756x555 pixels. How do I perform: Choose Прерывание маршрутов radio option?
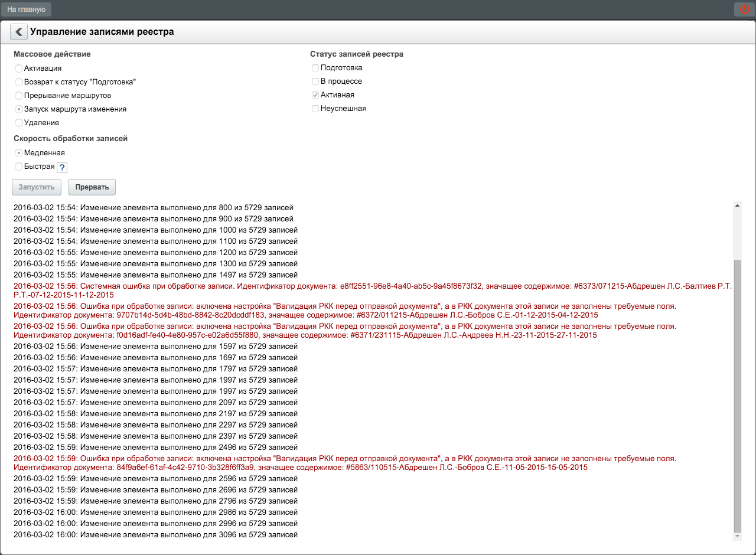click(19, 96)
